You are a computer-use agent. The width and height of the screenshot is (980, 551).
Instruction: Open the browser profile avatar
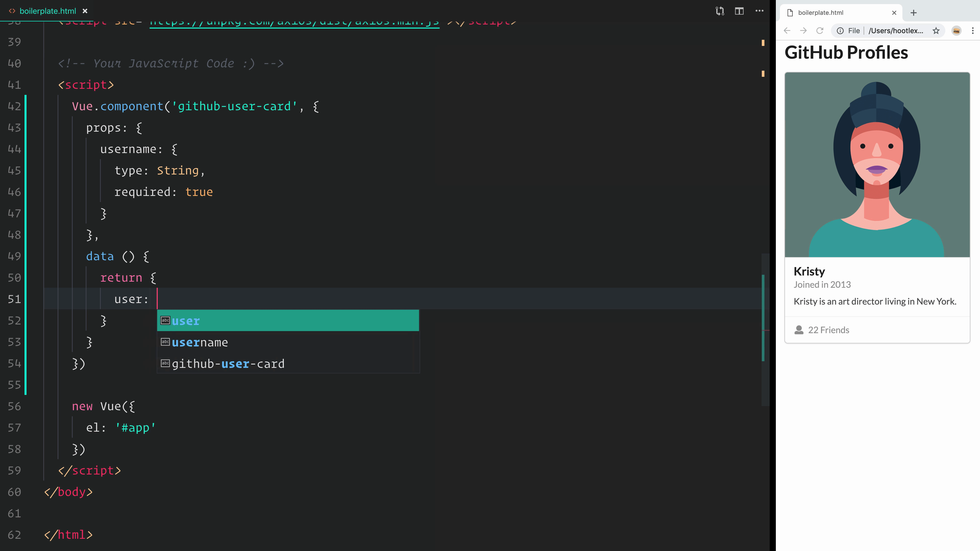(956, 31)
